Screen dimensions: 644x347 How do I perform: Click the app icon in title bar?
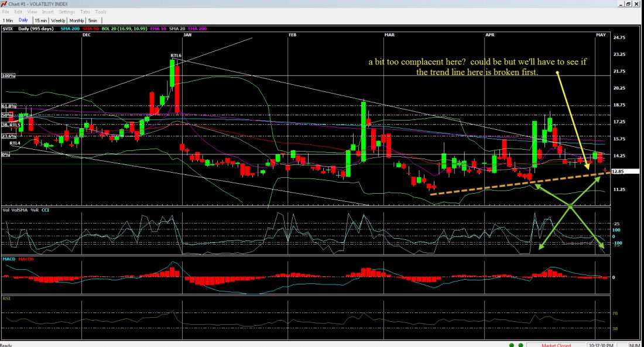tap(4, 4)
